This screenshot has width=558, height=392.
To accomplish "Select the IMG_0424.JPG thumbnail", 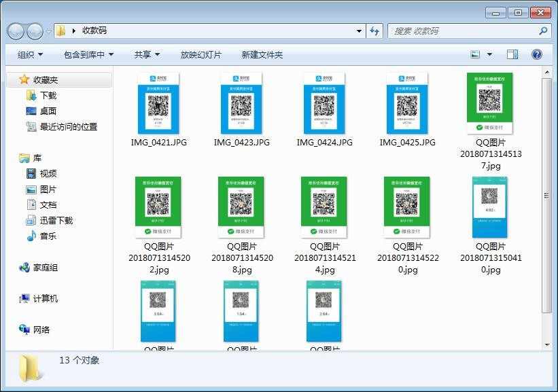I will 325,103.
